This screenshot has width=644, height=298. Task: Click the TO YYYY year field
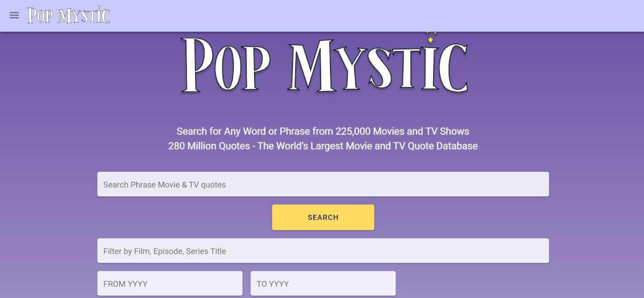click(x=323, y=283)
